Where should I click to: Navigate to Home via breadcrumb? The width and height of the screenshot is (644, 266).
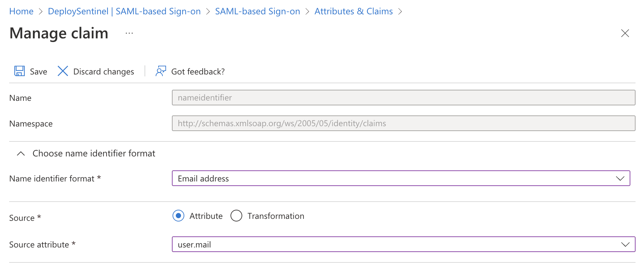21,11
